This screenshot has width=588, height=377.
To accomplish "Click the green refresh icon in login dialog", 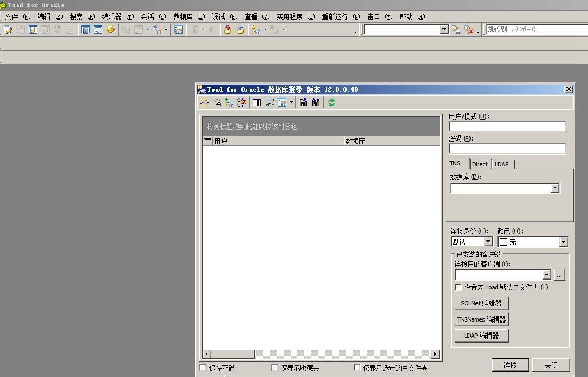I will pos(331,102).
